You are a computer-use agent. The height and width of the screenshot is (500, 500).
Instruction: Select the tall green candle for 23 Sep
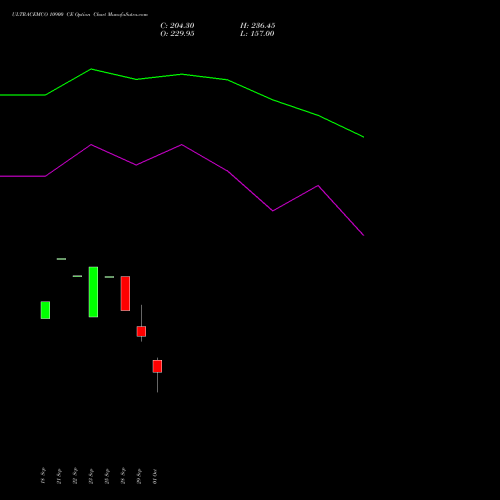(93, 292)
